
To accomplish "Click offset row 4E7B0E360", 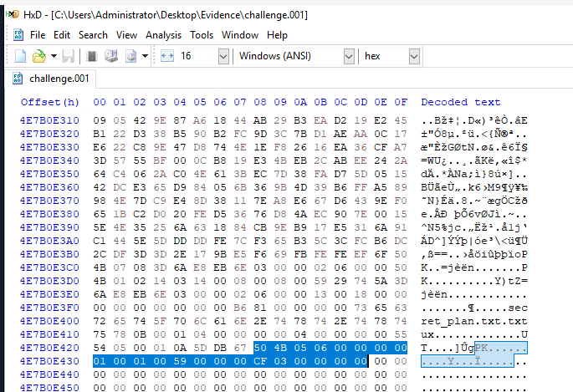I will point(49,187).
